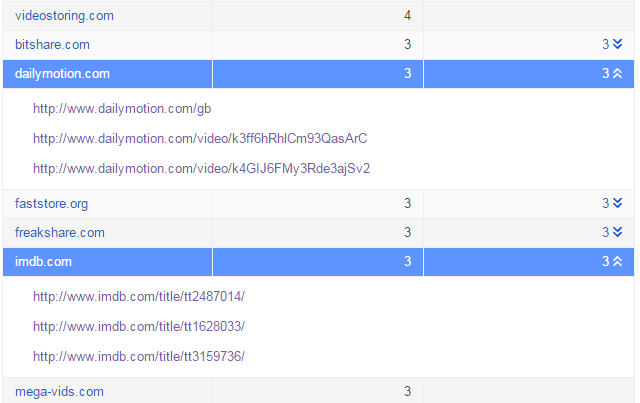This screenshot has height=403, width=640.
Task: Open imdb title tt2487014 link
Action: 139,296
